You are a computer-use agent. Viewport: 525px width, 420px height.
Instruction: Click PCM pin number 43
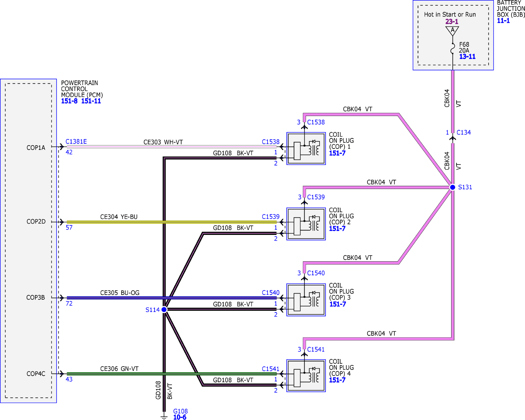[69, 379]
